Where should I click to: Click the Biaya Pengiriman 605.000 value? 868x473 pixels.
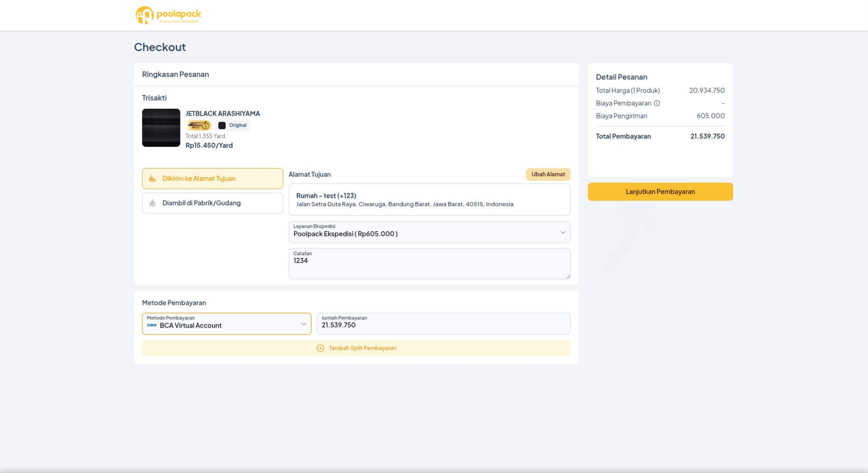coord(711,116)
